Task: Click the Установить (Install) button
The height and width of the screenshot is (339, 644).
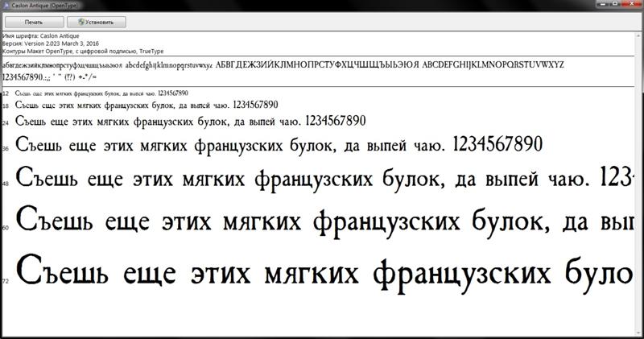Action: coord(97,23)
